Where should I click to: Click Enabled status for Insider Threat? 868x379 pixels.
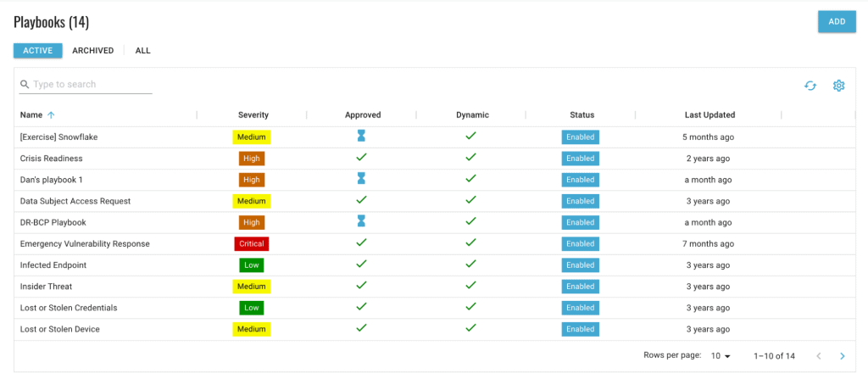(x=580, y=287)
